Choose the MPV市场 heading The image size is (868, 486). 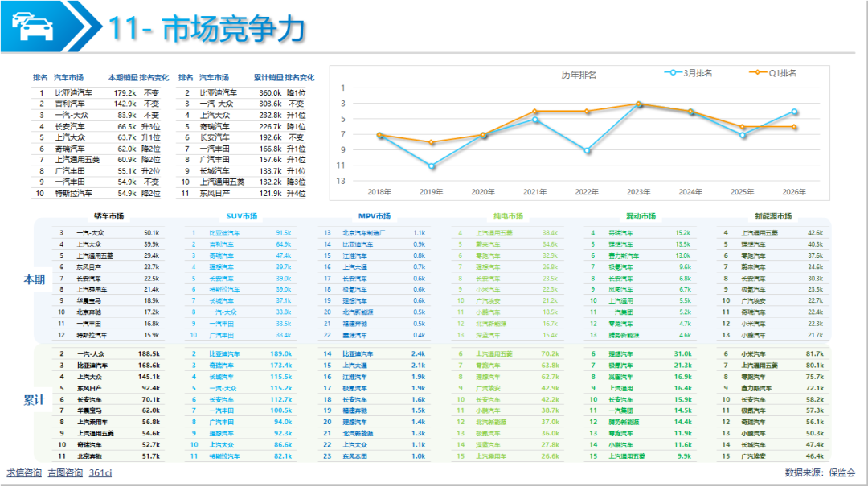tap(375, 216)
